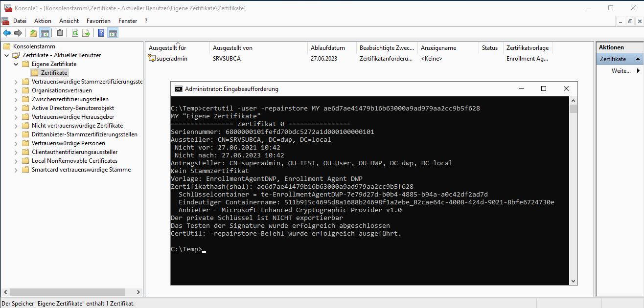Sort list by Ablaufdatum column header
The width and height of the screenshot is (644, 308).
tap(327, 48)
